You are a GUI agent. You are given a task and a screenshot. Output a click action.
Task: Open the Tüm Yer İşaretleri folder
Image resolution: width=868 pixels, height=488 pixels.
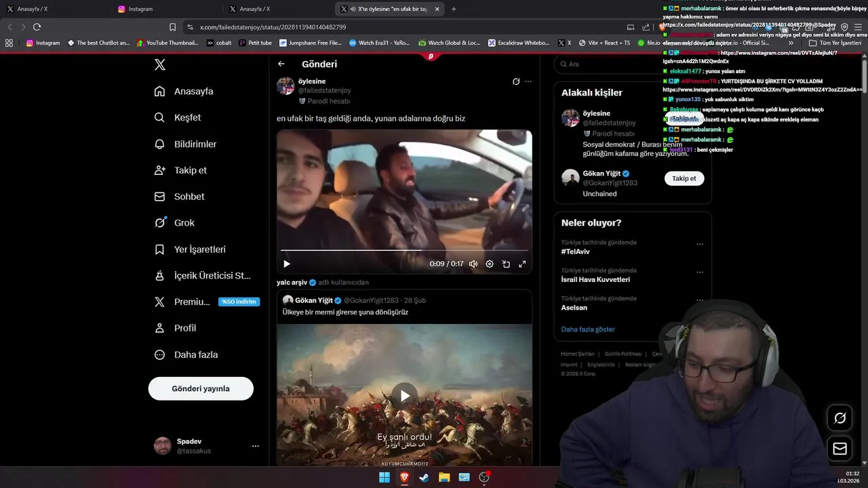(835, 43)
